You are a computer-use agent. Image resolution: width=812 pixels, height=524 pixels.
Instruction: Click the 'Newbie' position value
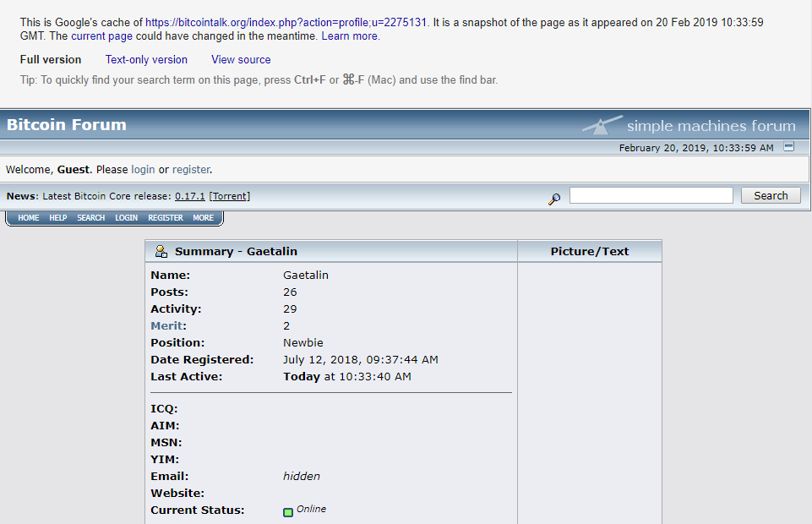(x=303, y=343)
